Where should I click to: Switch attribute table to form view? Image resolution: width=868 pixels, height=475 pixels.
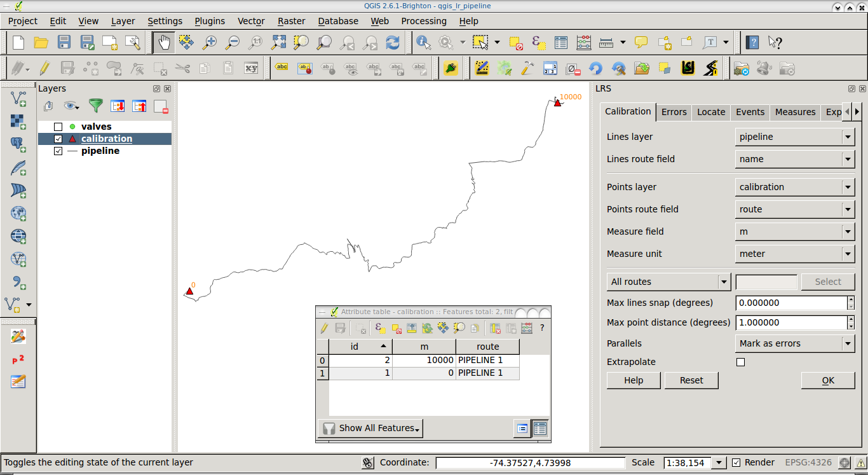[x=522, y=429]
